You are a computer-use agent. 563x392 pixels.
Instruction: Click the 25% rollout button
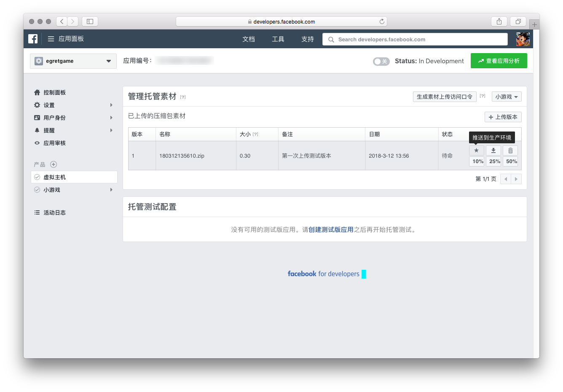click(494, 161)
